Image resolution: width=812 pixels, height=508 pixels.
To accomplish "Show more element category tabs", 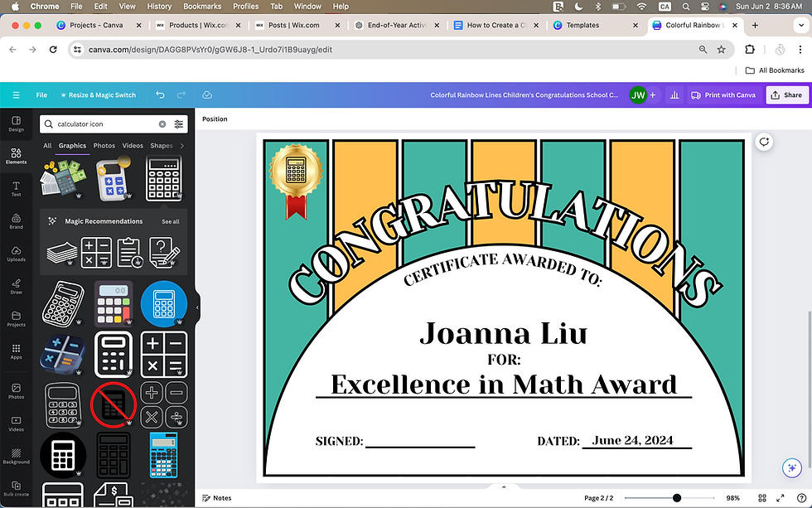I will coord(181,146).
